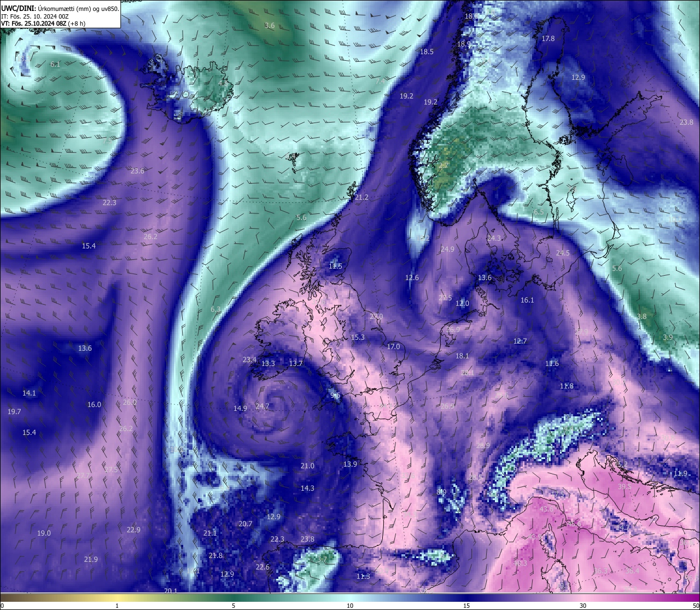
Task: Click the 12.7 value label
Action: [x=520, y=341]
